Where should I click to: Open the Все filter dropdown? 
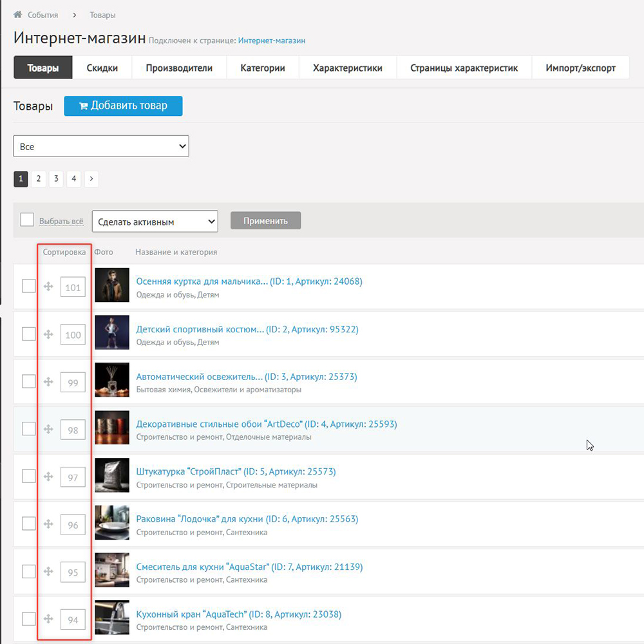pyautogui.click(x=101, y=146)
